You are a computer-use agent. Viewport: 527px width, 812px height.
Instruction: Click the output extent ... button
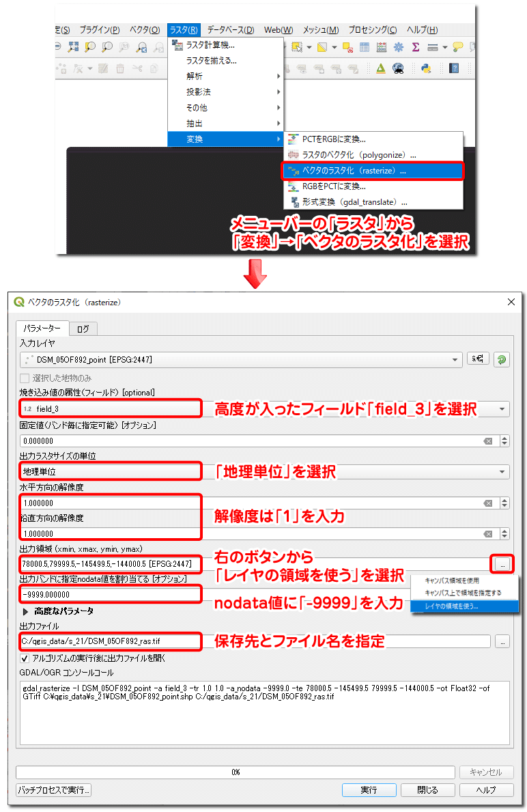pos(502,565)
